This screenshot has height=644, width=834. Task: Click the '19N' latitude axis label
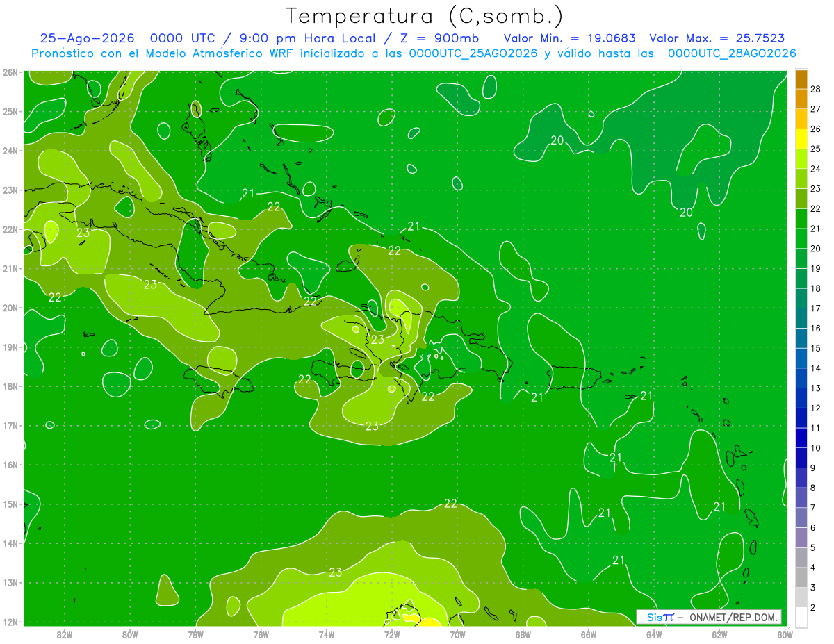click(x=10, y=347)
